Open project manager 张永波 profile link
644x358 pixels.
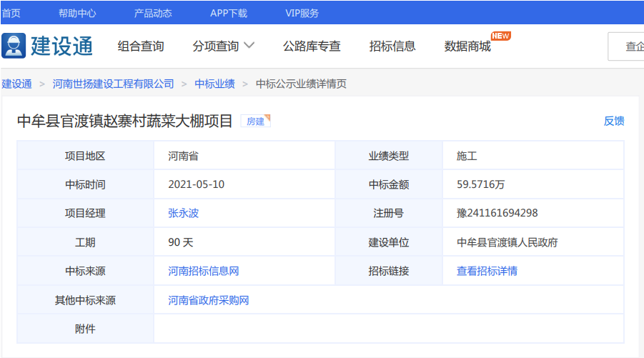click(x=183, y=213)
